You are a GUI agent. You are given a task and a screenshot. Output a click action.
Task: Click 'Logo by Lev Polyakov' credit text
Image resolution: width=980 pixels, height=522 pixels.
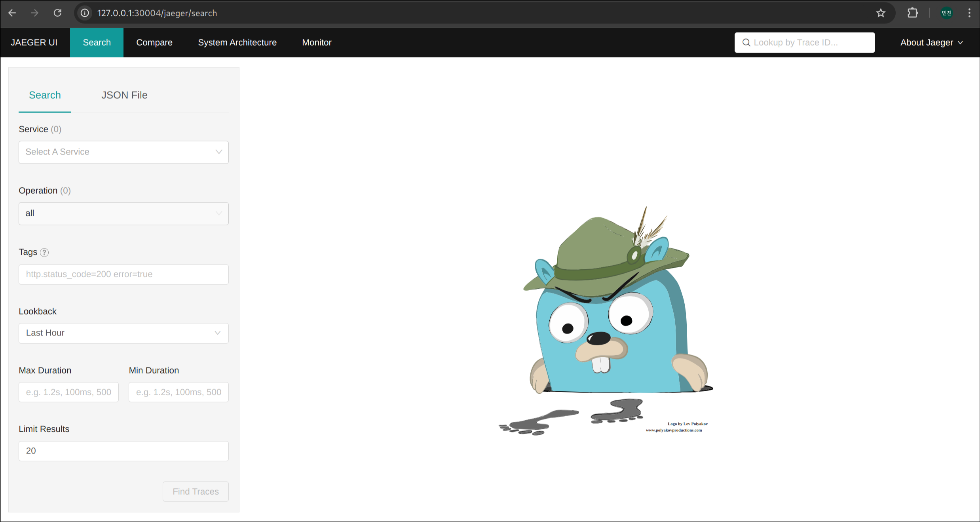[688, 424]
